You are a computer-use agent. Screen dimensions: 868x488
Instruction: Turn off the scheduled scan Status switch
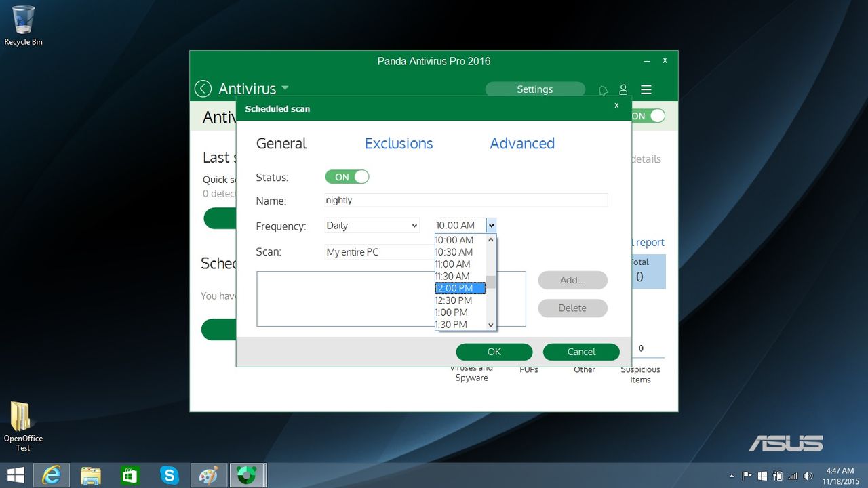click(347, 177)
